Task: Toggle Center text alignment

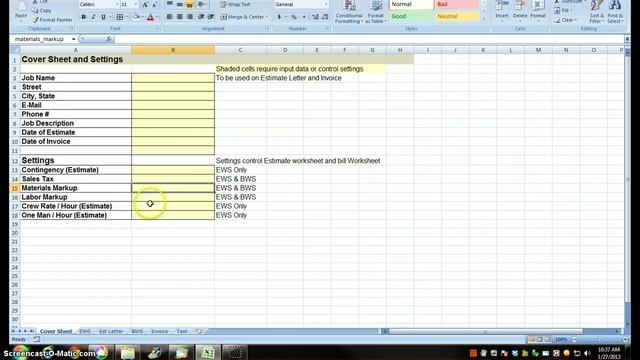Action: 180,17
